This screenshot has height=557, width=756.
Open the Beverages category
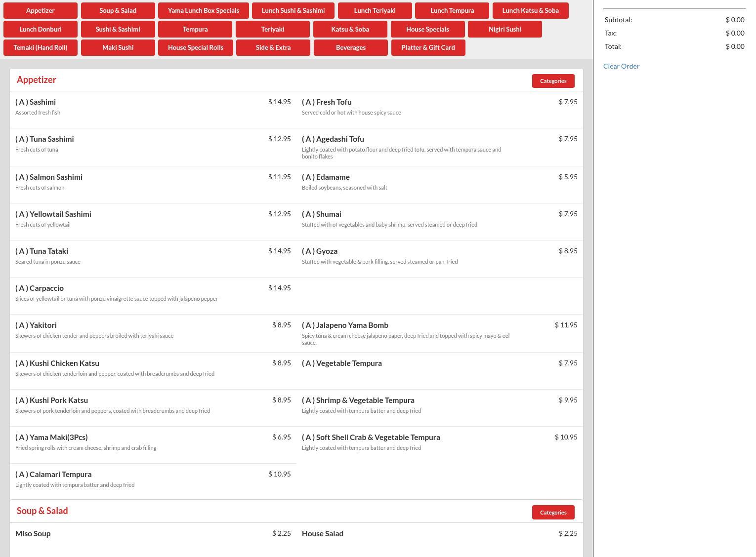350,47
